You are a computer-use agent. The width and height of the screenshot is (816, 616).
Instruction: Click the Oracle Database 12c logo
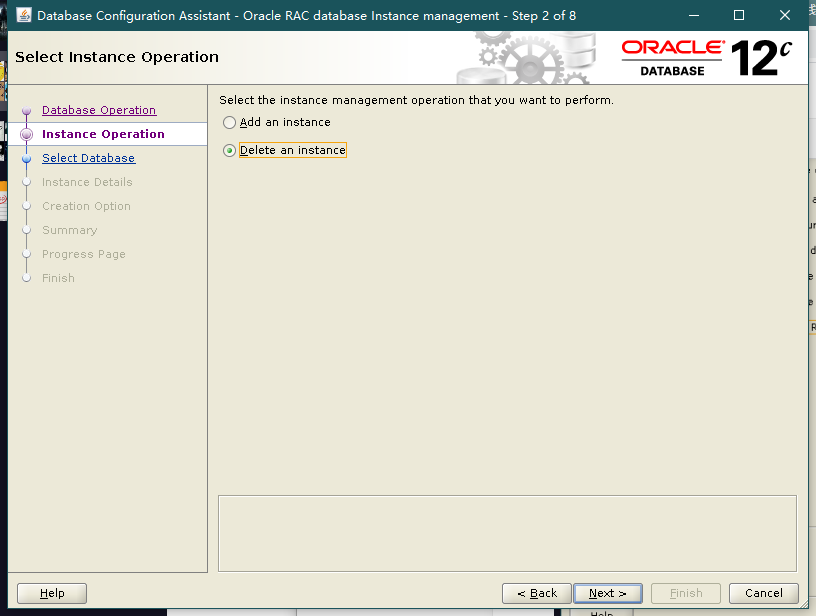(707, 58)
